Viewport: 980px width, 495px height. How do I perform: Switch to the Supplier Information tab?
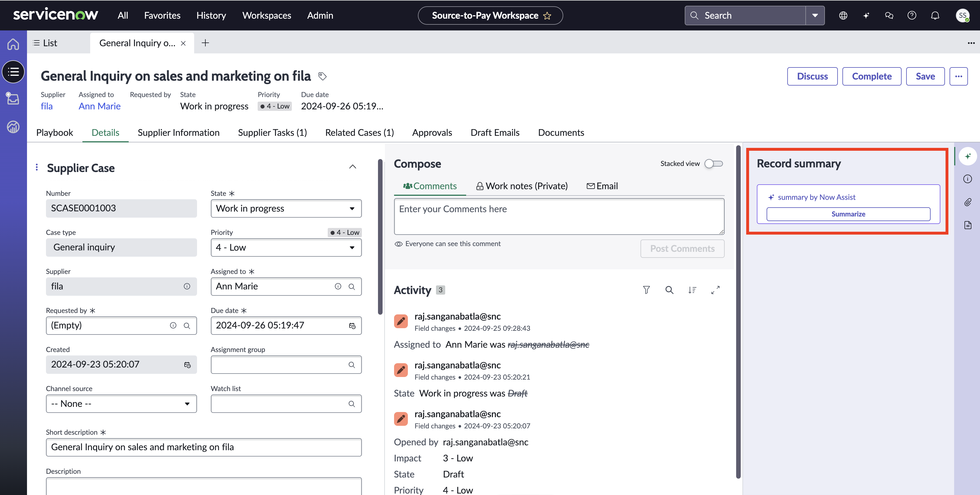coord(178,133)
